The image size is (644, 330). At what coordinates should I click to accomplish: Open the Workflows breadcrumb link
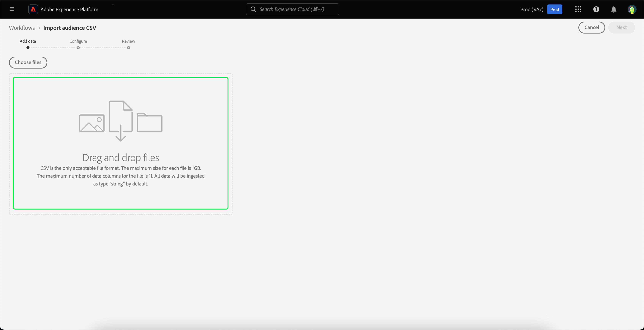point(22,28)
